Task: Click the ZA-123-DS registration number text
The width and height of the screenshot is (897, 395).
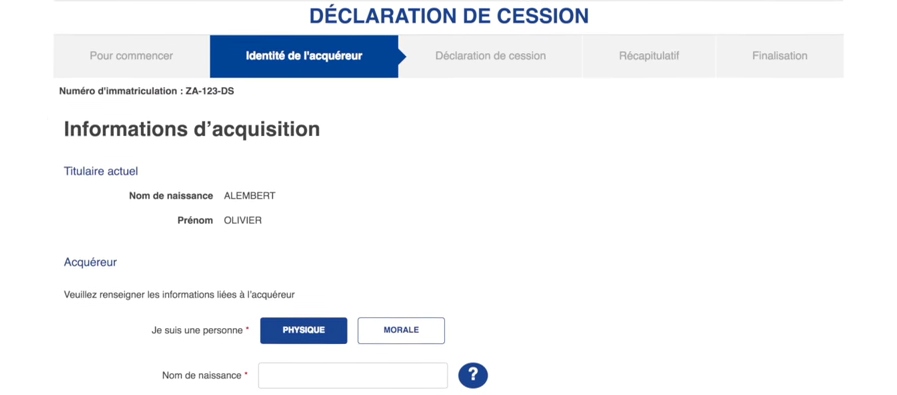Action: [x=210, y=91]
